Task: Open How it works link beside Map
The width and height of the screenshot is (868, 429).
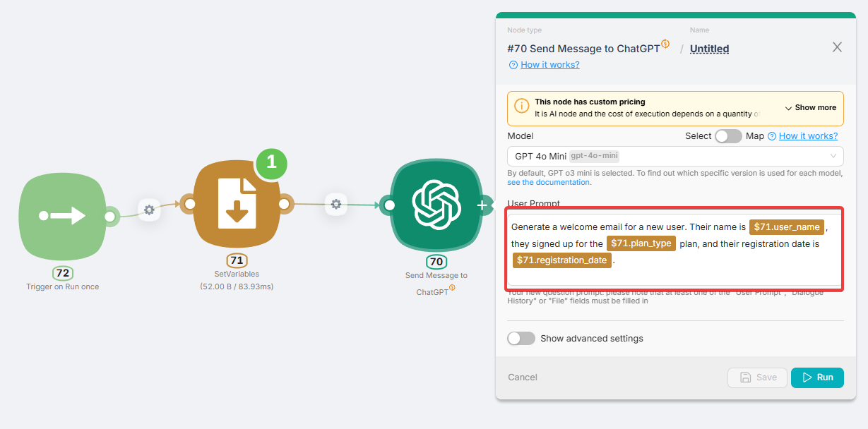Action: point(808,136)
